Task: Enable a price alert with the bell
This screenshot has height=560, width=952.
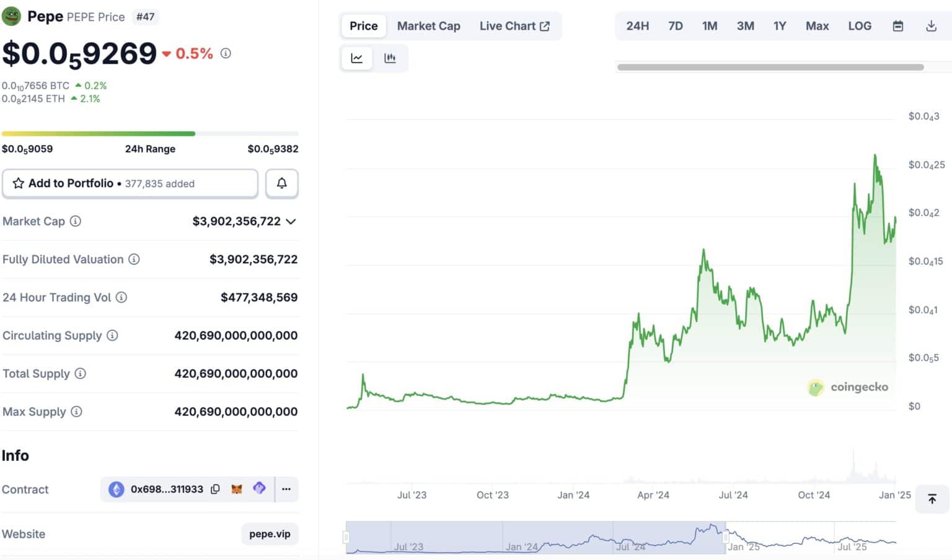Action: (282, 183)
